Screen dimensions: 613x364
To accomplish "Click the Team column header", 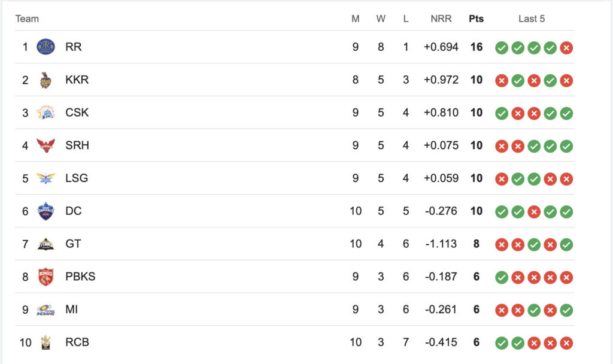I will click(x=27, y=19).
